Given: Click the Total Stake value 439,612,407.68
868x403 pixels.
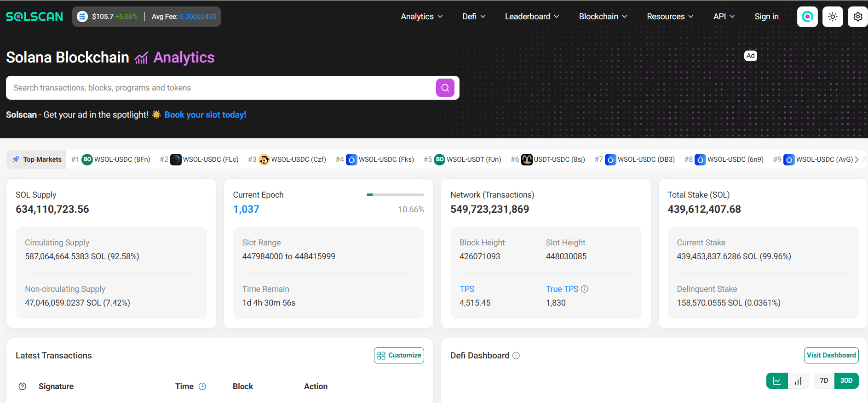Looking at the screenshot, I should coord(704,210).
